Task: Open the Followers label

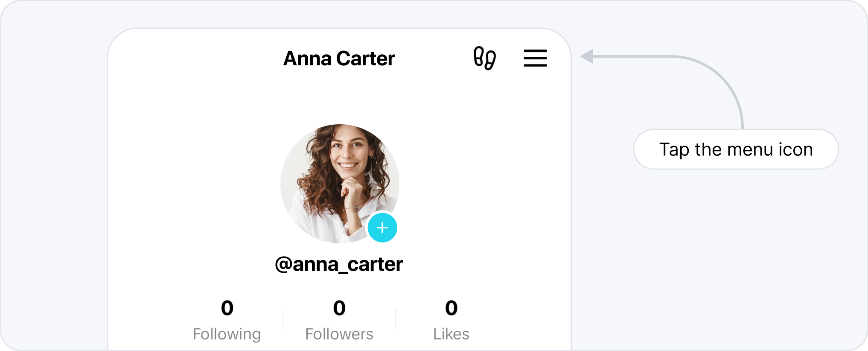Action: pyautogui.click(x=339, y=334)
